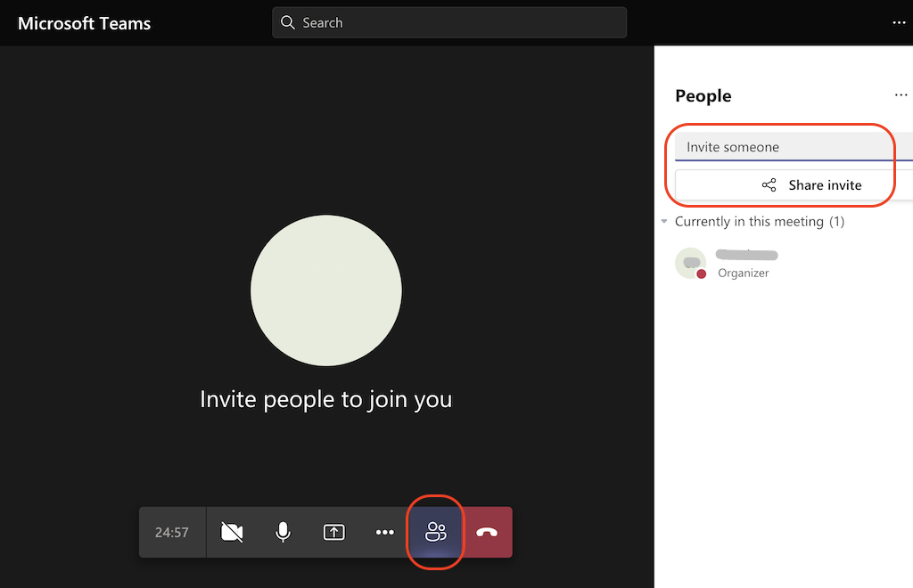Click the search magnifier icon
Screen dimensions: 913x588
tap(287, 22)
